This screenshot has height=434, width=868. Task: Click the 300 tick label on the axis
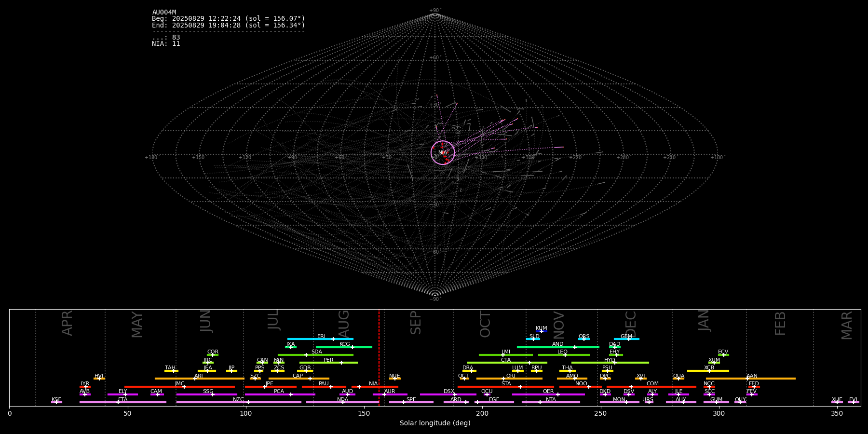(x=719, y=414)
